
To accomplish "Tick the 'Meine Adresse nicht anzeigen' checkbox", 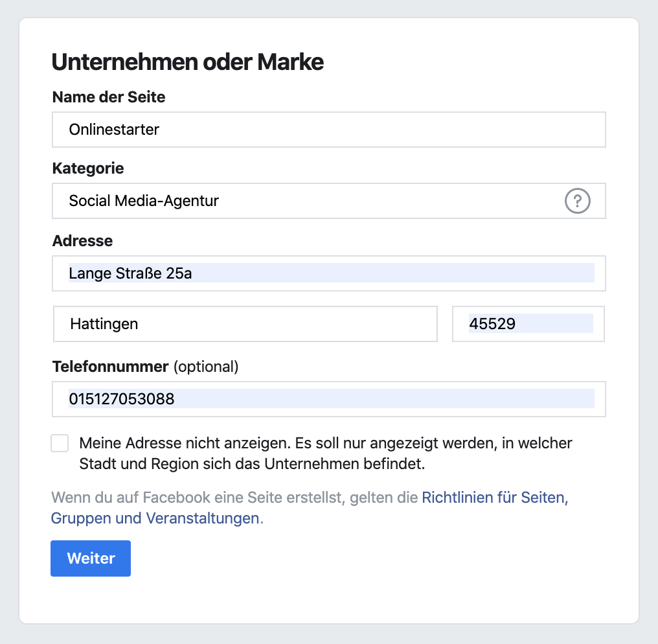I will tap(60, 443).
